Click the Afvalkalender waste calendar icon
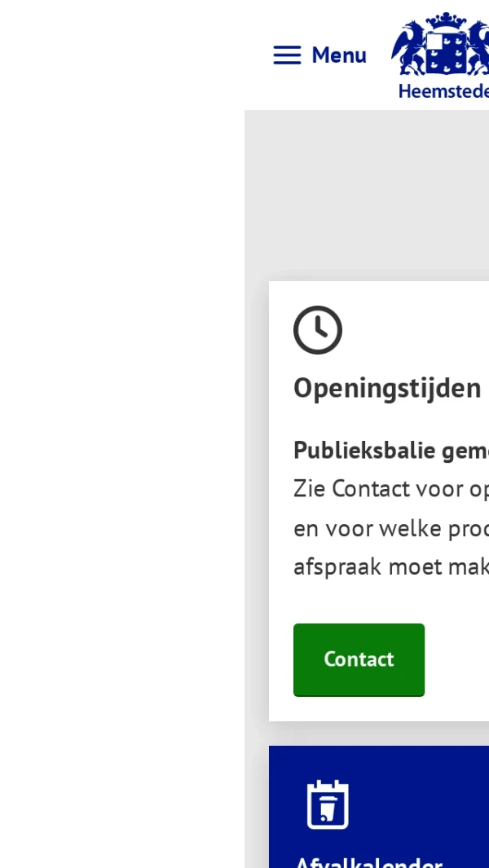The image size is (489, 868). click(328, 804)
